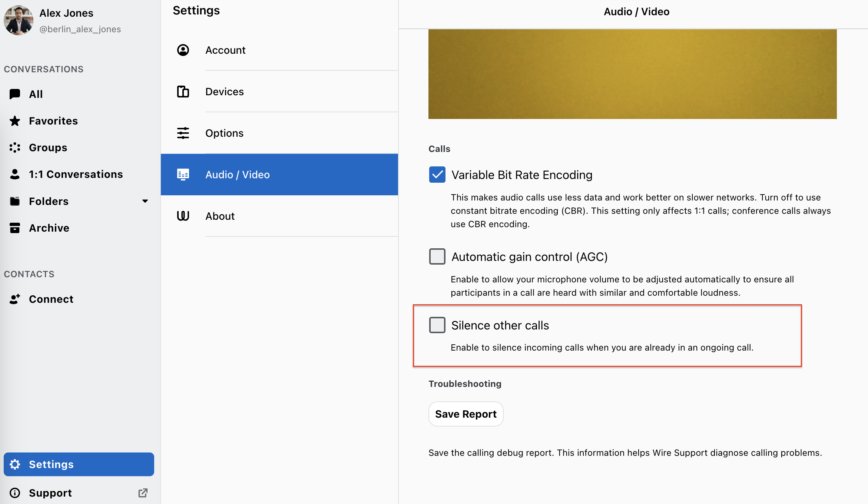
Task: Click the CONTACTS section heading
Action: coord(29,274)
